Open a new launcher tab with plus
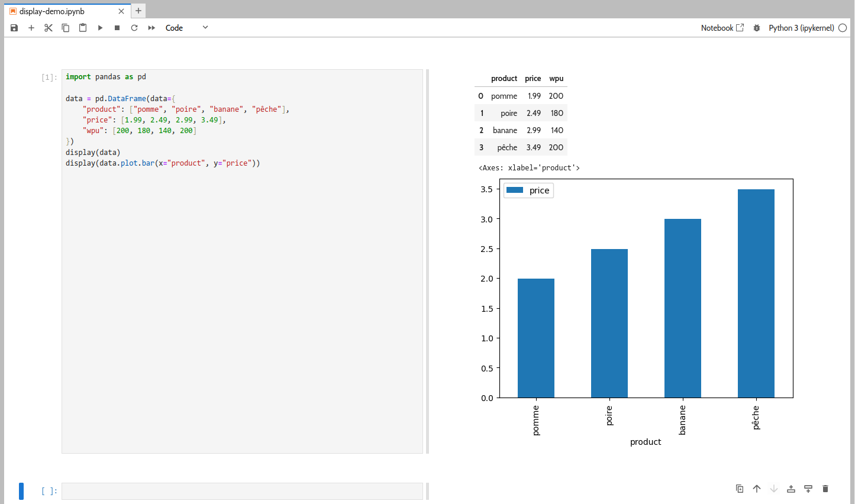The width and height of the screenshot is (855, 504). [138, 11]
